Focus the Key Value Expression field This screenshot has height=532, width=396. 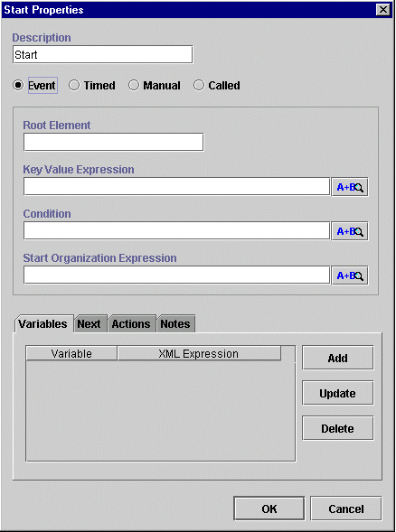point(176,187)
